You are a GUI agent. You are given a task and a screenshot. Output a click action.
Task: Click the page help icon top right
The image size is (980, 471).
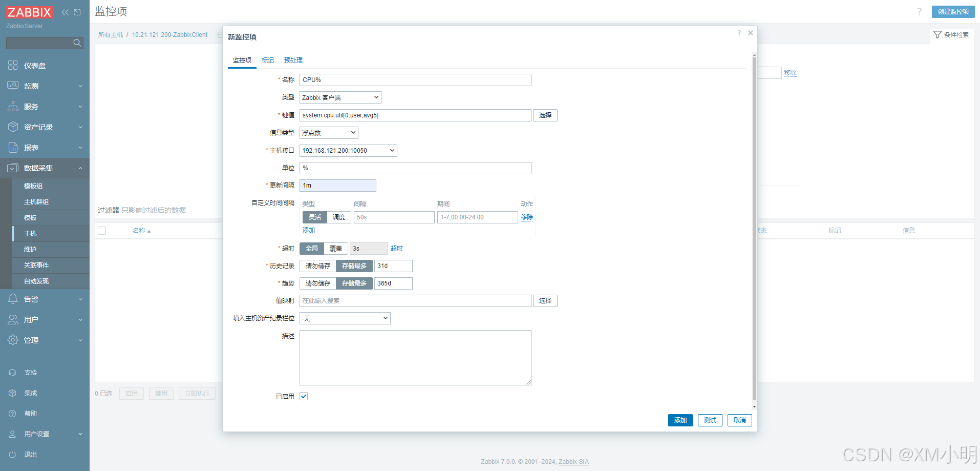coord(919,11)
